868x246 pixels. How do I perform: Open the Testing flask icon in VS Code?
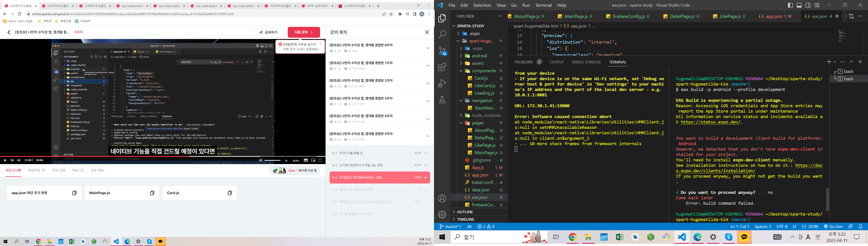click(442, 100)
